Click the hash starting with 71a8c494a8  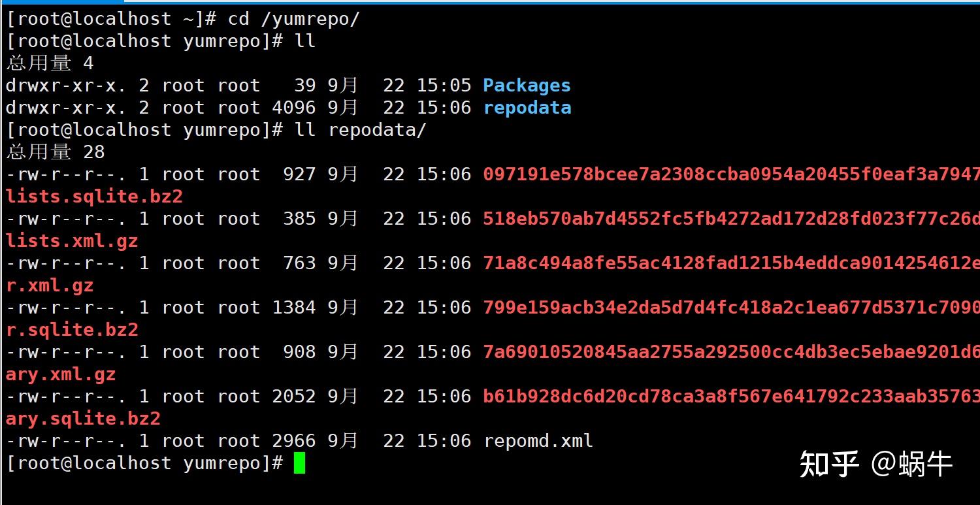[732, 263]
